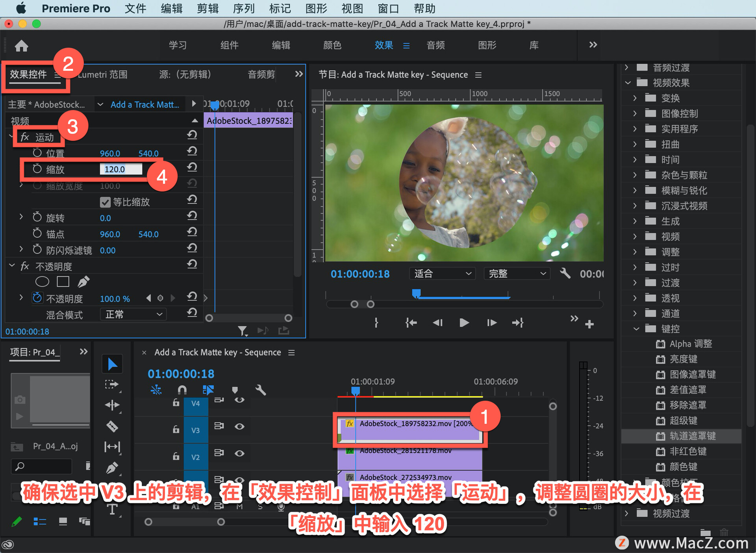Add a marker in the timeline

tap(235, 390)
